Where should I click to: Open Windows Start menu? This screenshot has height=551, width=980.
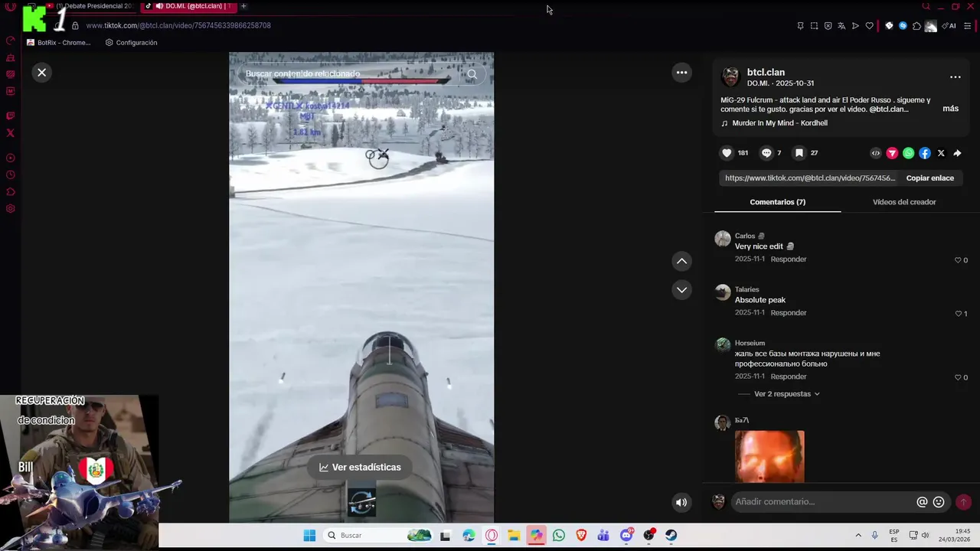click(309, 536)
